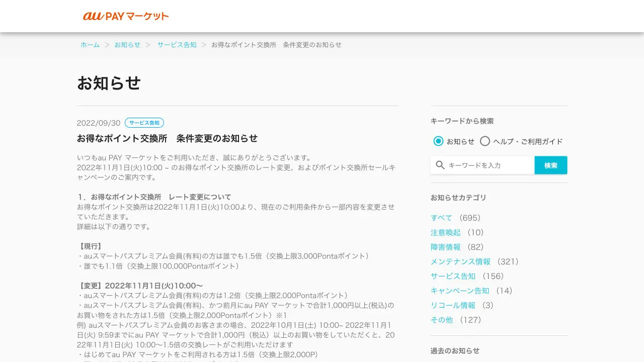Click the 過去のお知らせ heading

tap(455, 350)
